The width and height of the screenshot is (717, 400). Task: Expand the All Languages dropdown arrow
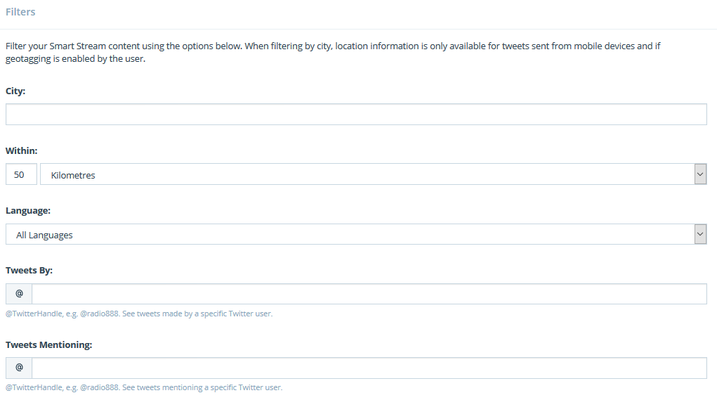(700, 234)
